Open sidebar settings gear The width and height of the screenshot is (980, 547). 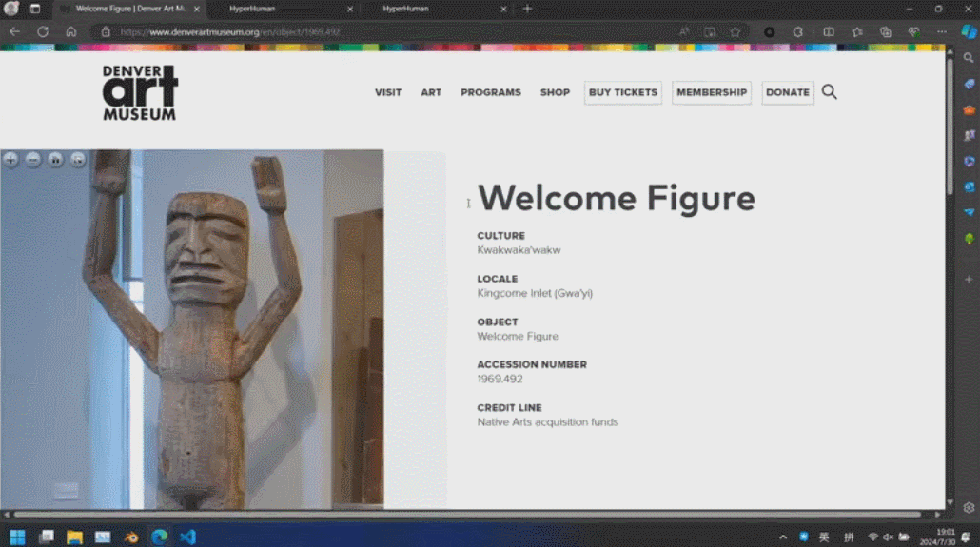(x=969, y=508)
